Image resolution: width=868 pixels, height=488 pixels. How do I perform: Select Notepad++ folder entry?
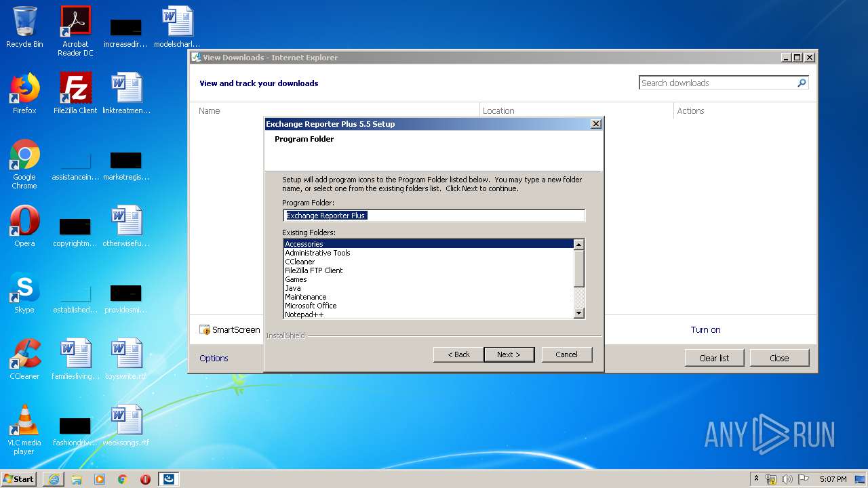429,314
